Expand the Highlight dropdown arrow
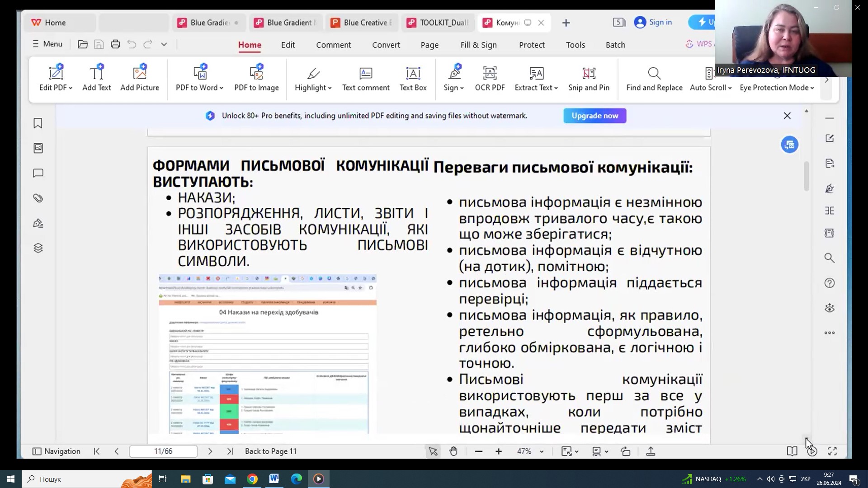The image size is (868, 488). [x=330, y=88]
